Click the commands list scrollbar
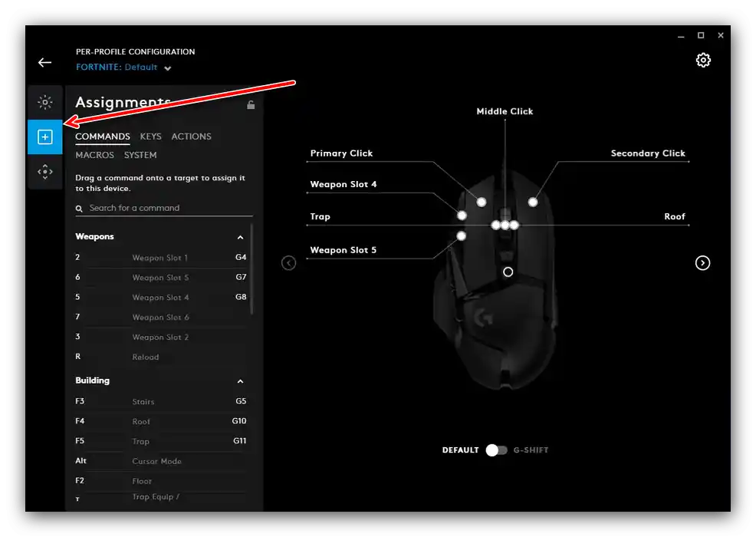 click(251, 269)
